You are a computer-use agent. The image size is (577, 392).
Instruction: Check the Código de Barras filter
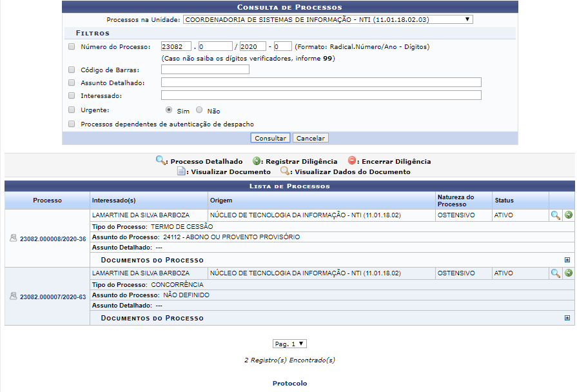pos(72,70)
